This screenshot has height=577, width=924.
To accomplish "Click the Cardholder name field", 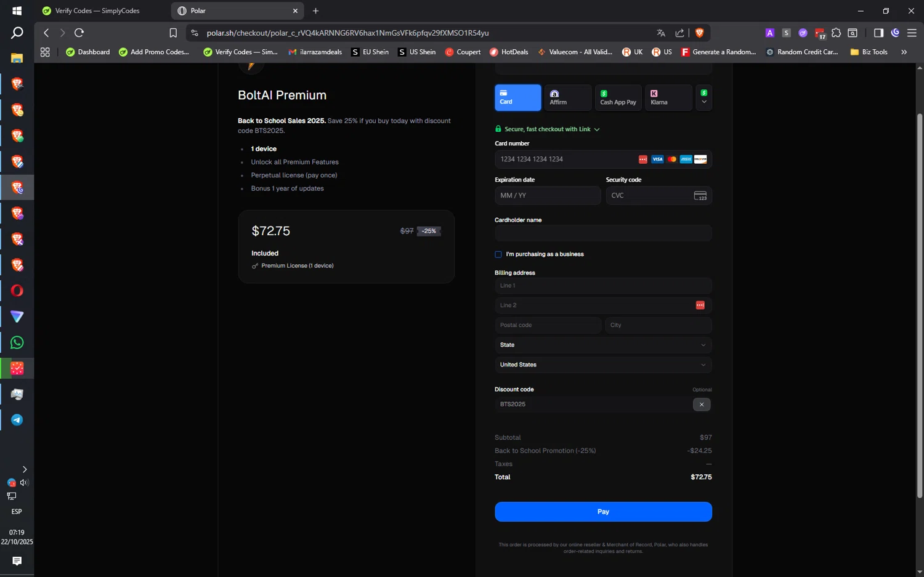I will pos(603,233).
